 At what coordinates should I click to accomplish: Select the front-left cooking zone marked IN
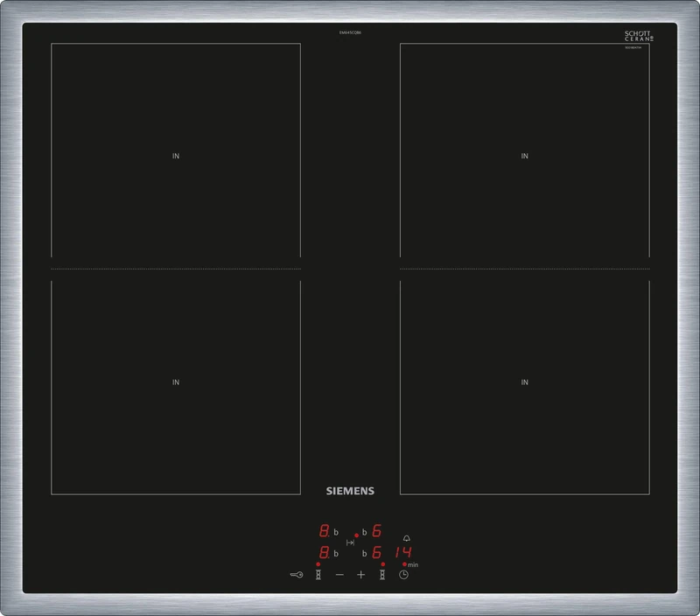175,381
